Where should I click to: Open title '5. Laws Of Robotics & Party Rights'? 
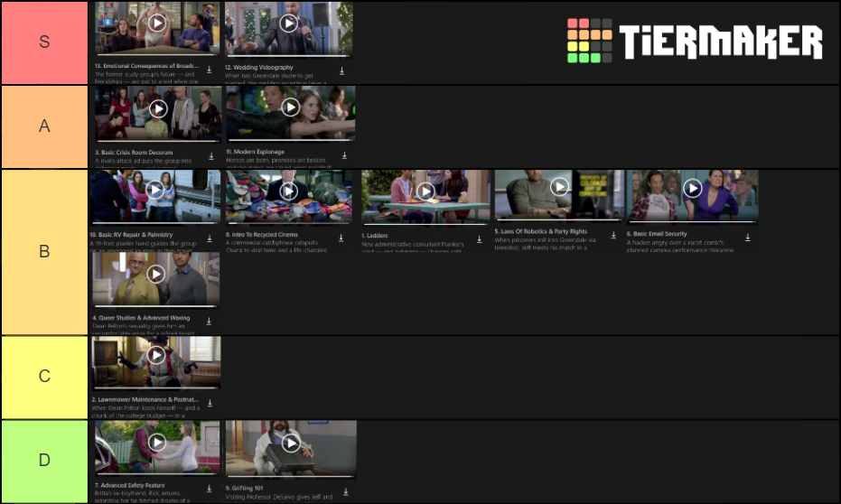click(x=540, y=231)
